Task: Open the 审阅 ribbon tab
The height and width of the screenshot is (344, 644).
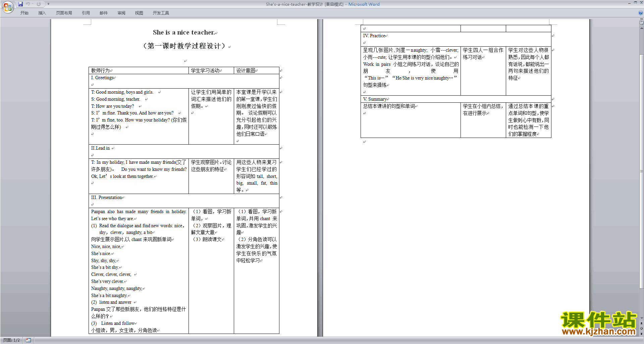Action: (x=121, y=13)
